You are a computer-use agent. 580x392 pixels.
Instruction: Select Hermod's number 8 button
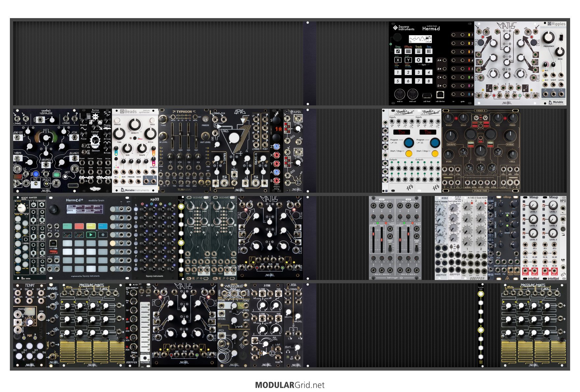pyautogui.click(x=428, y=81)
